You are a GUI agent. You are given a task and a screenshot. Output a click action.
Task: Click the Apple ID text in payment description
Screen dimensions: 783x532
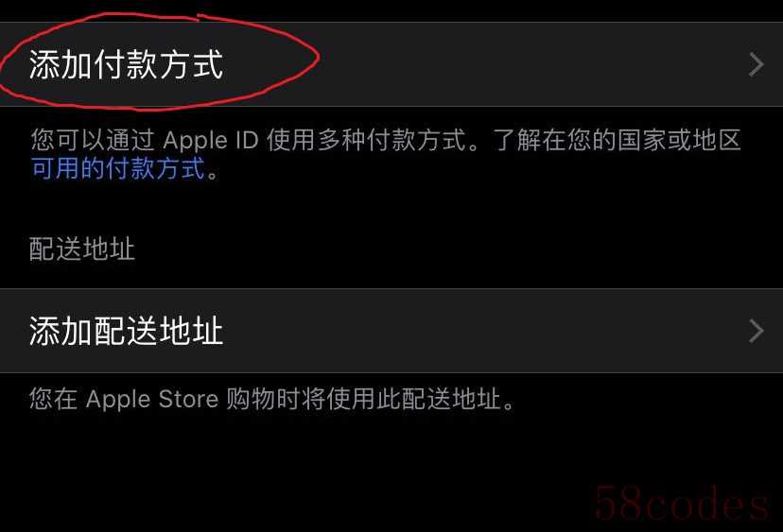(x=210, y=140)
